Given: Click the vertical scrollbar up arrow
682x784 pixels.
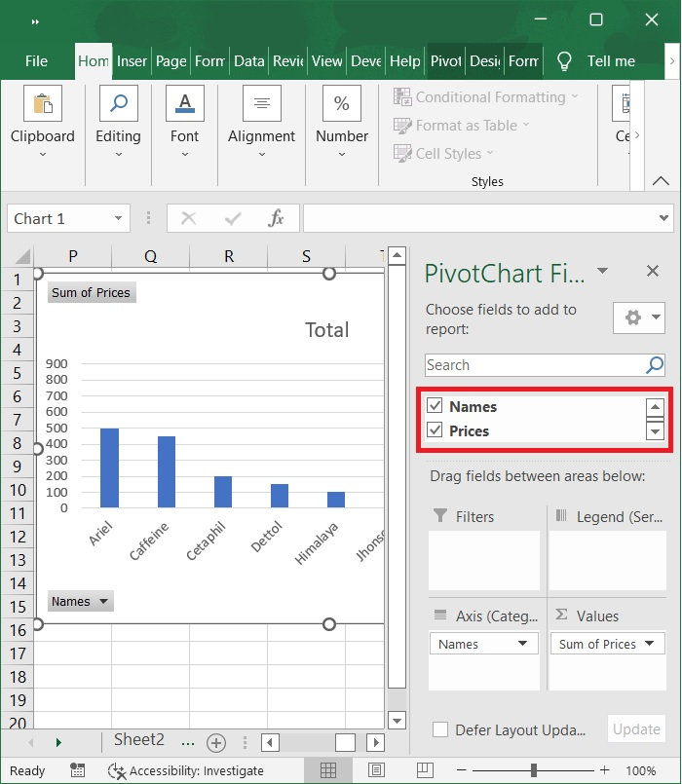Looking at the screenshot, I should [x=397, y=256].
